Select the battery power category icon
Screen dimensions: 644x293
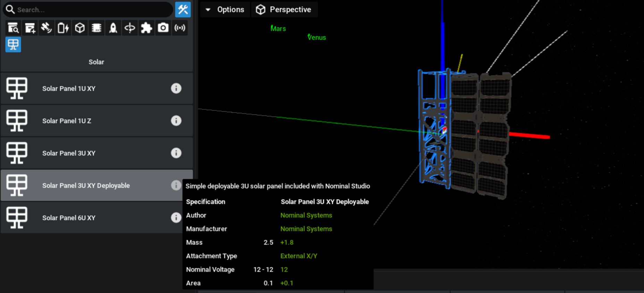click(63, 28)
